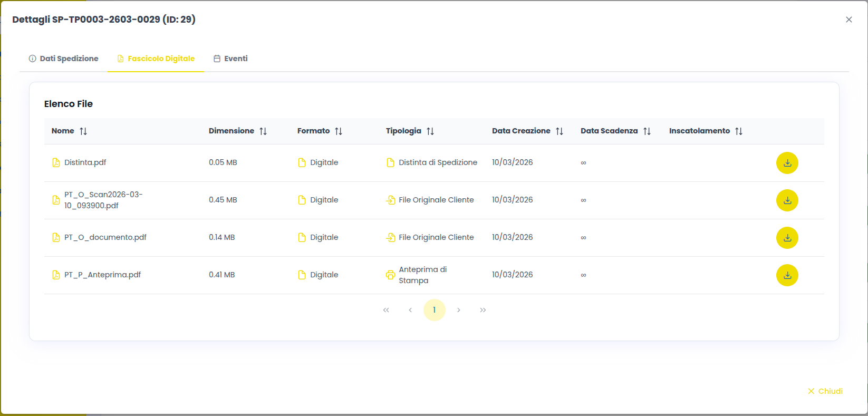Download the PT_P_Anteprima.pdf file
Screen dimensions: 868x416
pyautogui.click(x=787, y=275)
